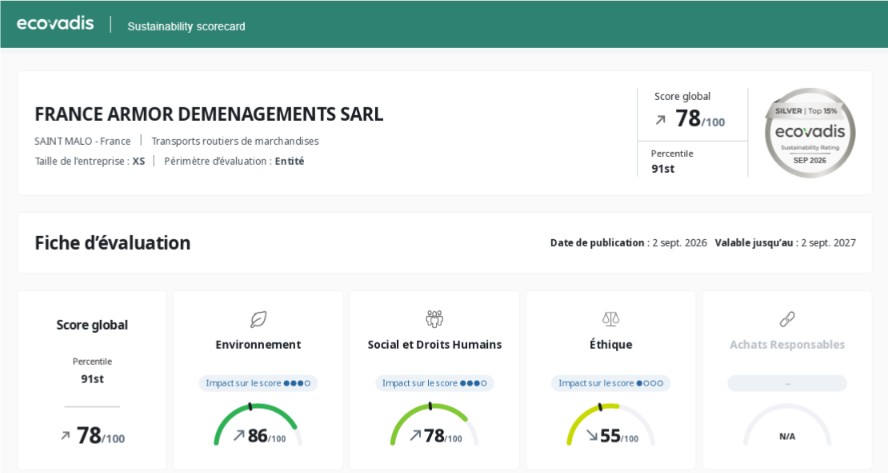Screen dimensions: 888x473
Task: Click 91st percentile in Score global card
Action: (x=92, y=379)
